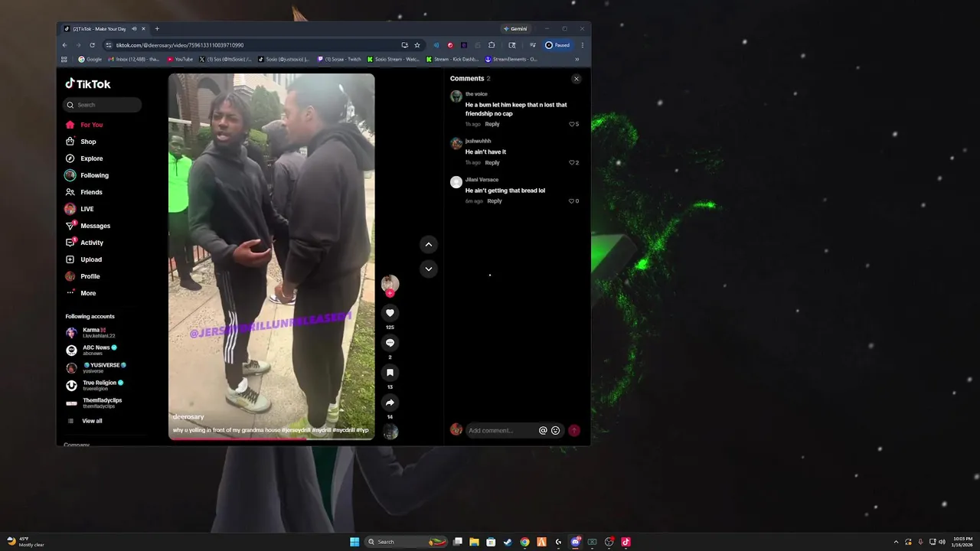Open the Paused profile button
Image resolution: width=980 pixels, height=551 pixels.
557,45
